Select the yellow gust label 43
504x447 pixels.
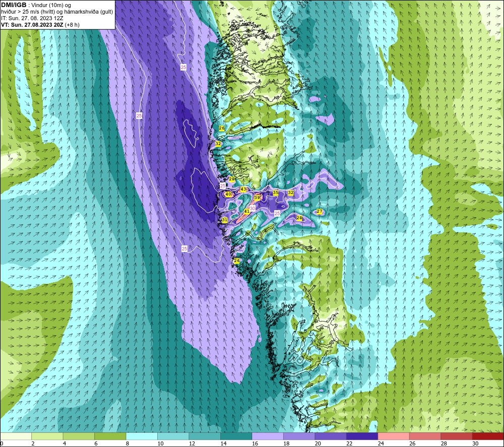pos(243,189)
